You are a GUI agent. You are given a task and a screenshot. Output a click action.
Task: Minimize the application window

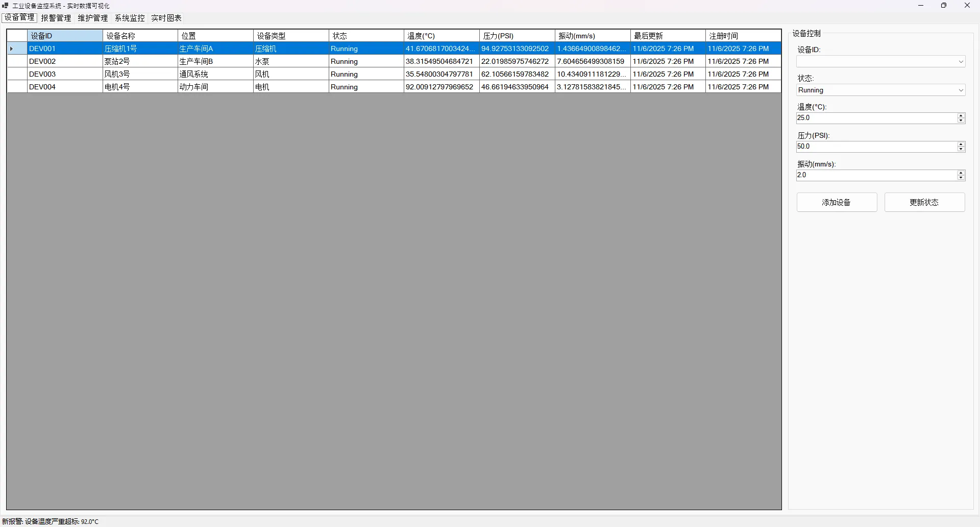921,6
